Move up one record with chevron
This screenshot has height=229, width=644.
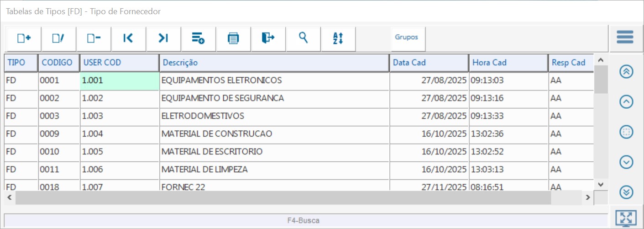click(x=627, y=102)
